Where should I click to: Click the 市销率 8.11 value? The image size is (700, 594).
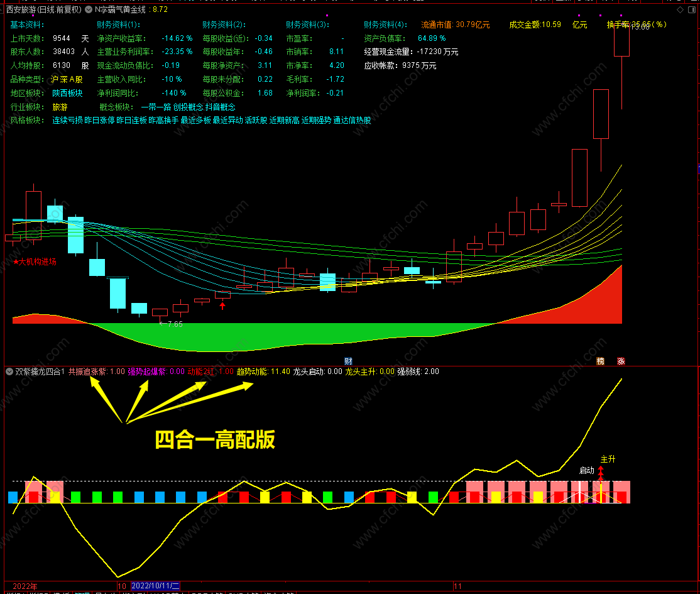tap(337, 52)
